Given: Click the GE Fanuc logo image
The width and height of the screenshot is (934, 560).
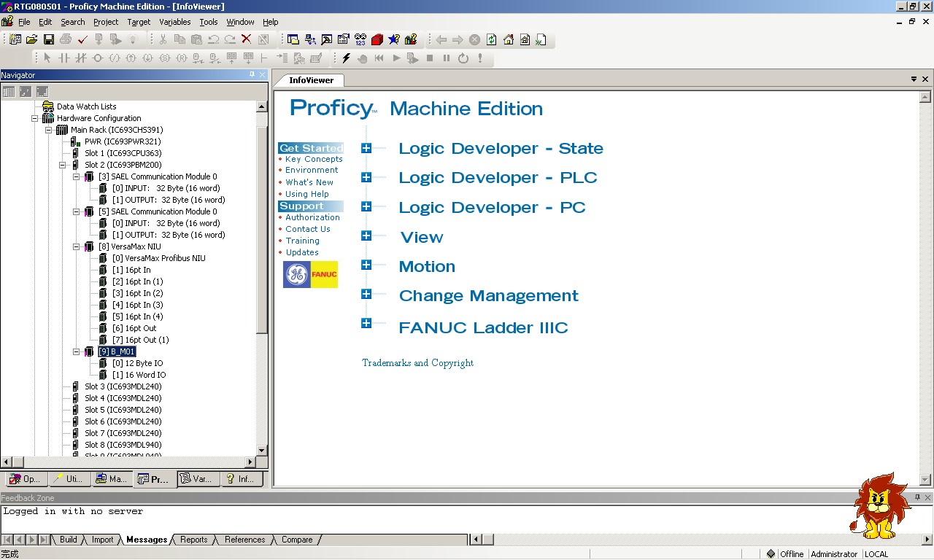Looking at the screenshot, I should pyautogui.click(x=310, y=274).
